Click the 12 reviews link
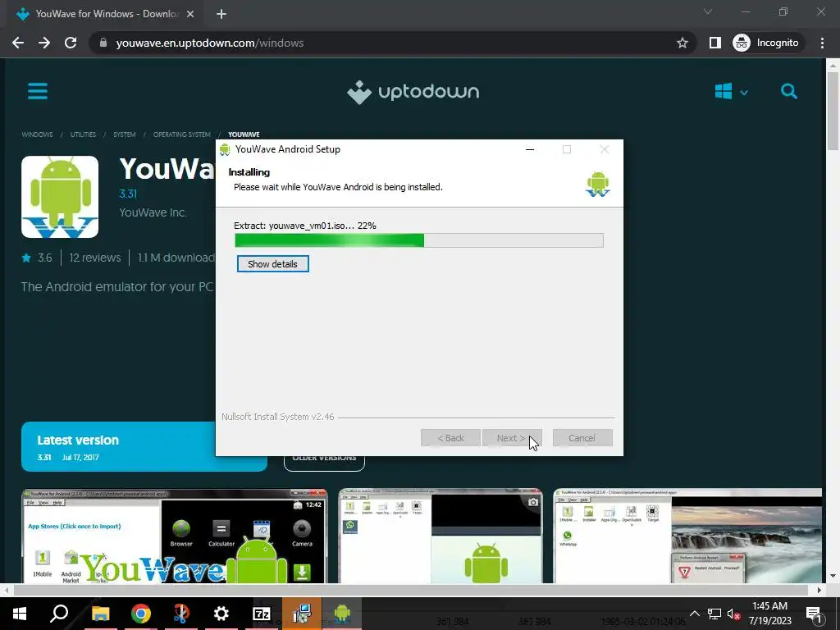840x630 pixels. point(95,258)
